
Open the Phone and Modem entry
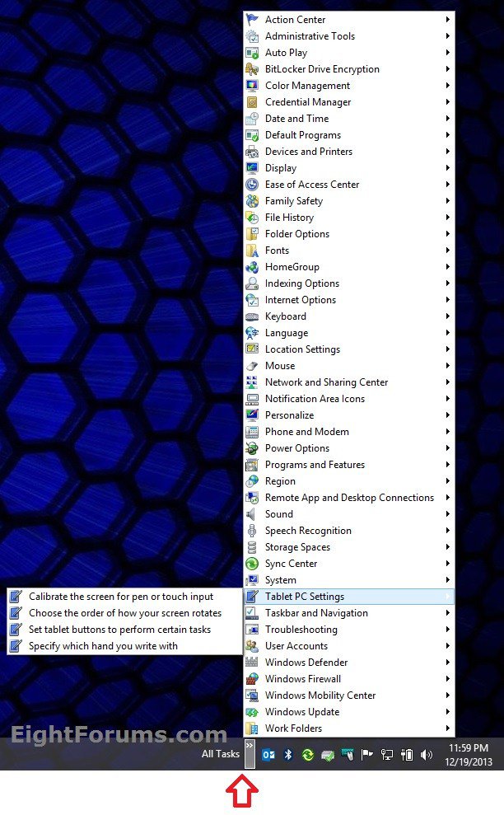click(x=348, y=432)
